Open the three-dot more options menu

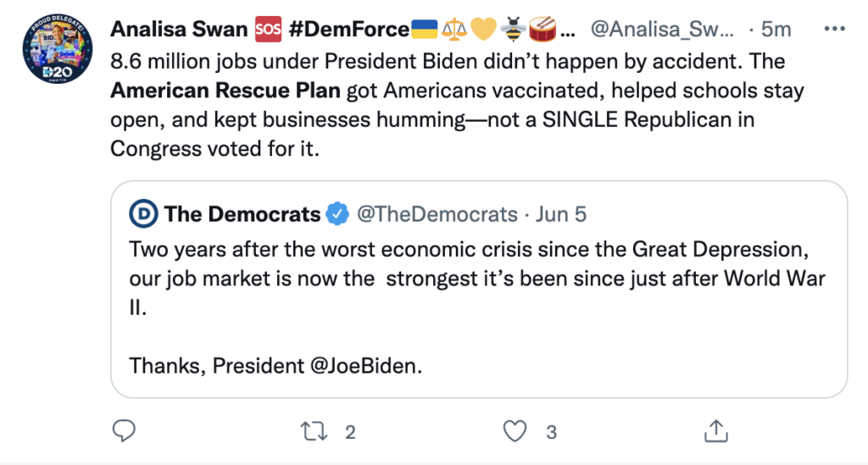834,28
